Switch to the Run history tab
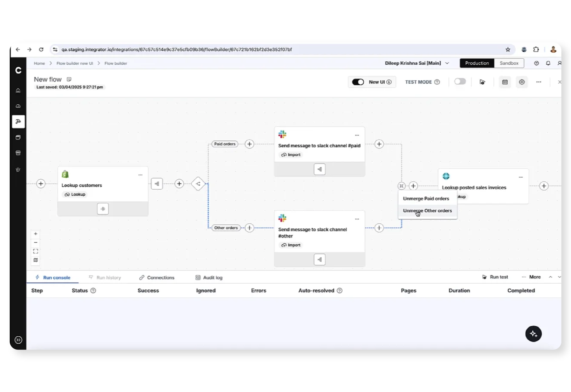Viewport: 571px width, 392px height. (108, 277)
